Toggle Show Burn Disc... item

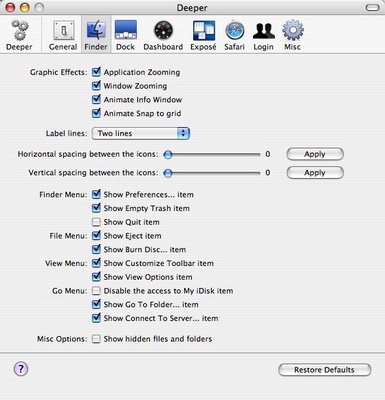point(96,249)
